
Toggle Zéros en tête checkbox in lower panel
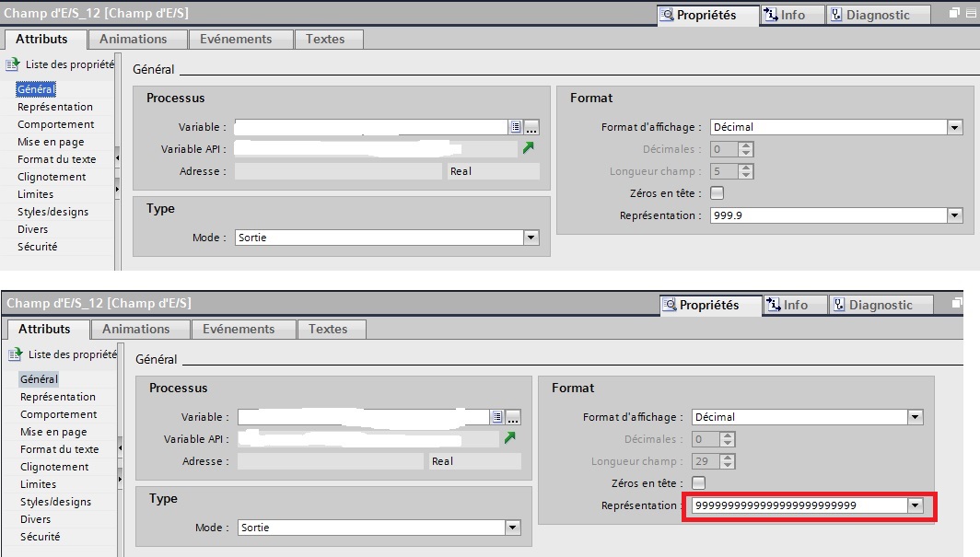(x=699, y=483)
